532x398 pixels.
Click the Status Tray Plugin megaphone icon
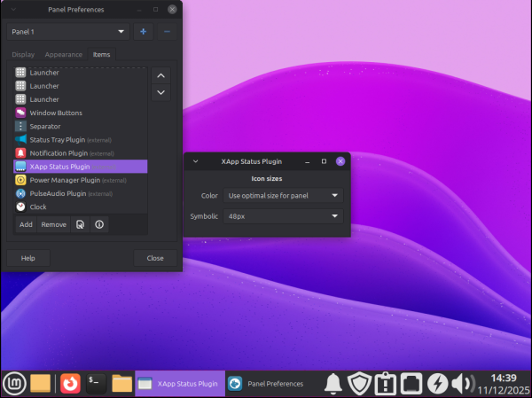[x=20, y=139]
